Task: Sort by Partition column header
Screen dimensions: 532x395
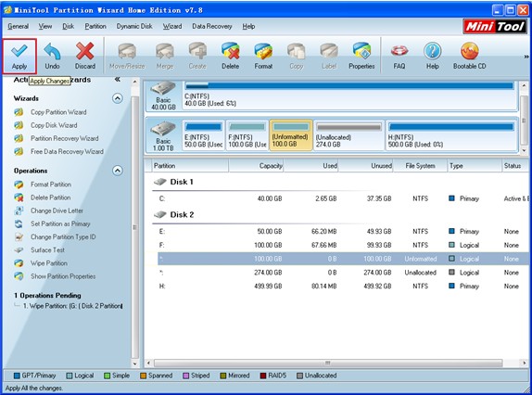Action: [x=190, y=166]
